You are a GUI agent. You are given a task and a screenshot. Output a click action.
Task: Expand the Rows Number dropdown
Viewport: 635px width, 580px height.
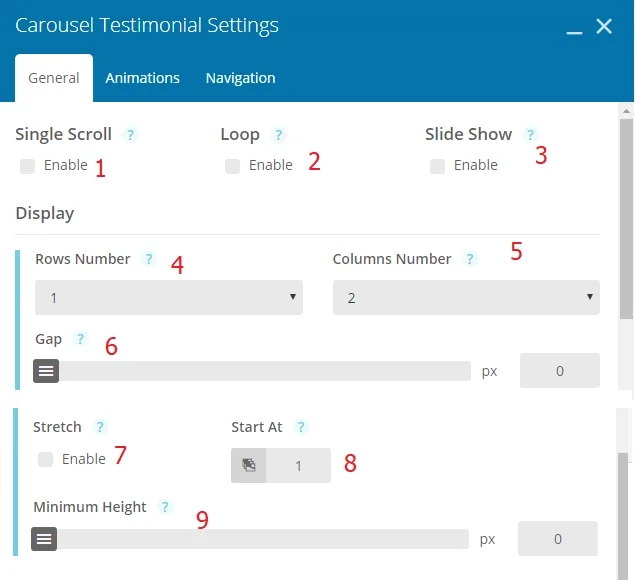pos(169,298)
